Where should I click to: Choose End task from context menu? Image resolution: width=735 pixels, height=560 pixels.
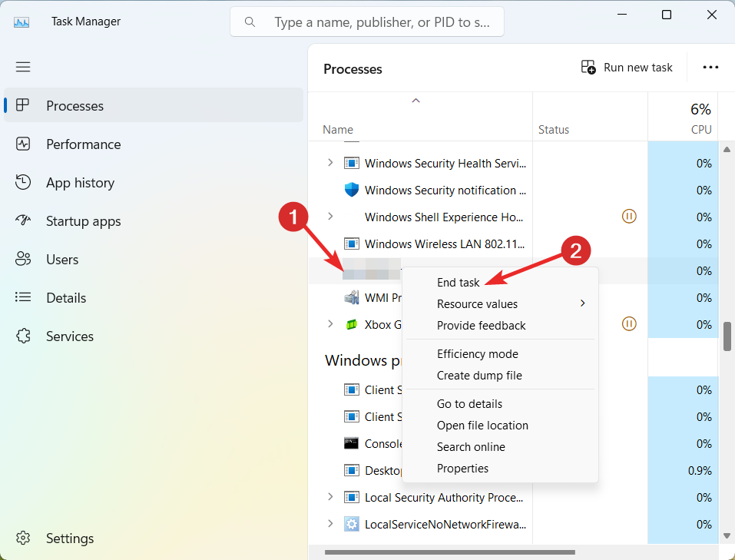[500, 283]
